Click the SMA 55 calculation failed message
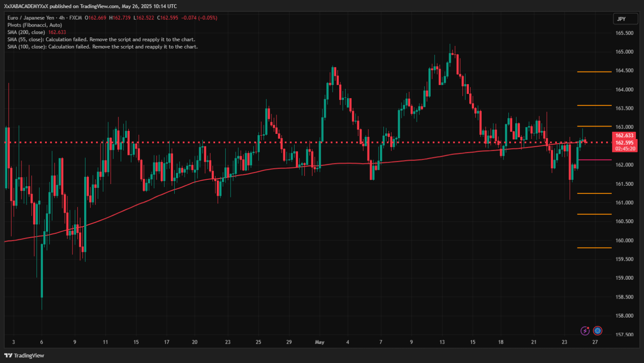Viewport: 644px width, 363px height. click(101, 39)
